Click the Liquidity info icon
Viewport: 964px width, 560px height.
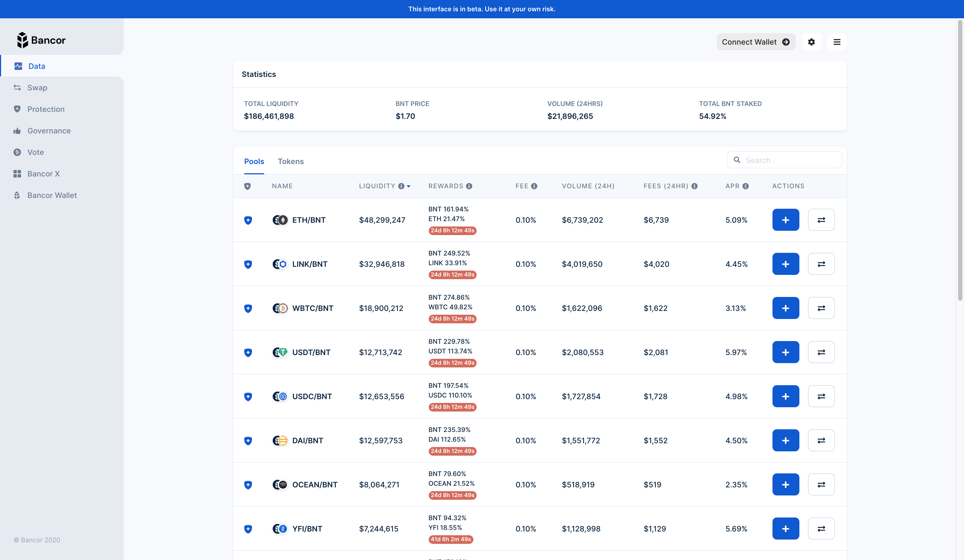(401, 186)
